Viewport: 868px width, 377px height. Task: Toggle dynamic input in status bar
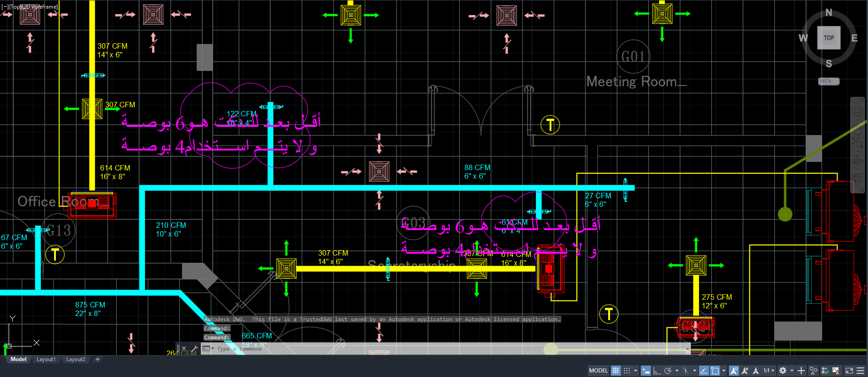pos(646,371)
